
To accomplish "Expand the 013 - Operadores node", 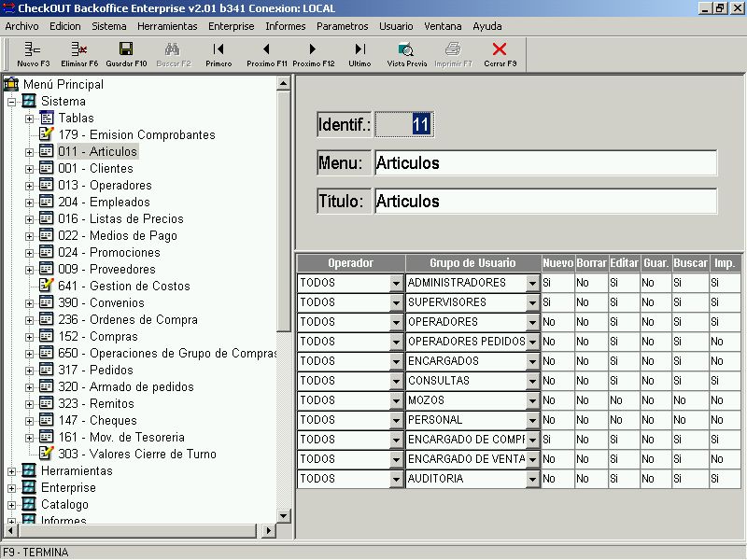I will (x=30, y=186).
